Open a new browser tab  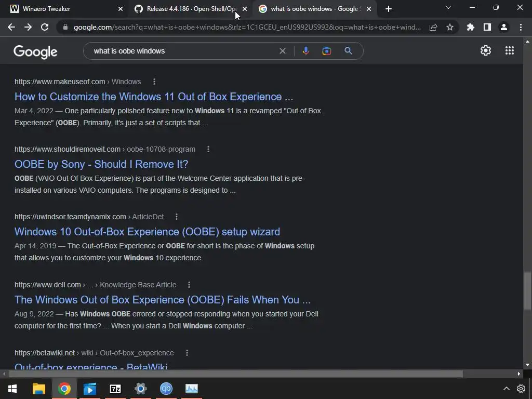tap(389, 9)
